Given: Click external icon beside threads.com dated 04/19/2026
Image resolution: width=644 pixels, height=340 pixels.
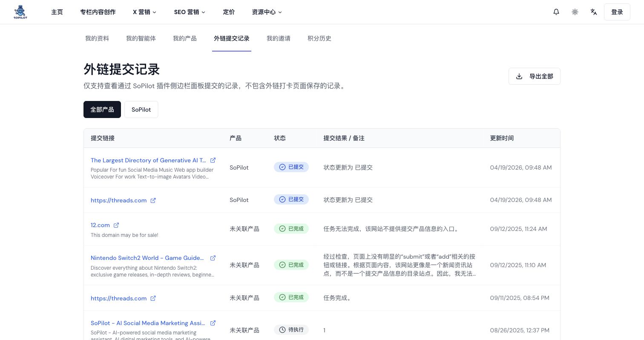Looking at the screenshot, I should (153, 200).
